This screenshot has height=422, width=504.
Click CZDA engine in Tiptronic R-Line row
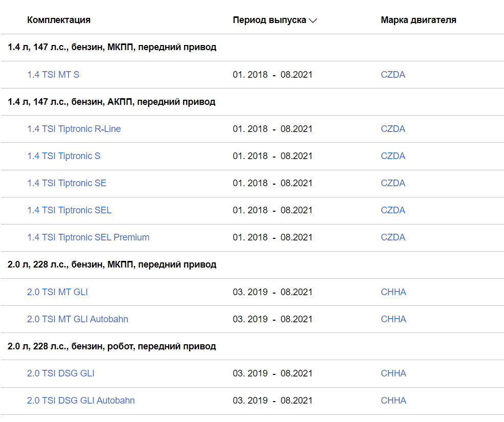(x=393, y=129)
